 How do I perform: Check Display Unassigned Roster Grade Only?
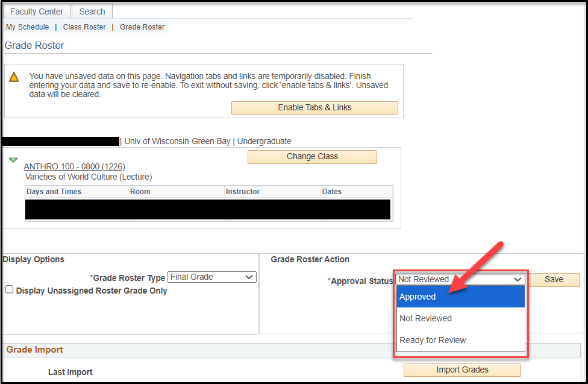tap(9, 290)
